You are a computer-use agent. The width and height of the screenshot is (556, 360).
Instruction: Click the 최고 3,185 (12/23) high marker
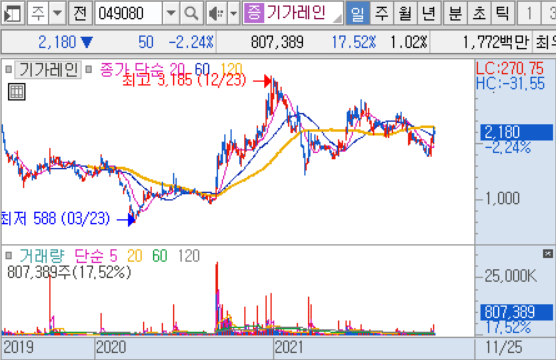184,81
